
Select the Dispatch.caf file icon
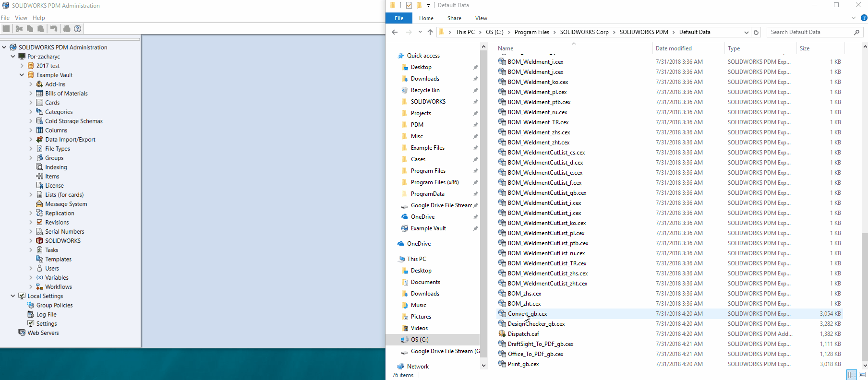502,334
